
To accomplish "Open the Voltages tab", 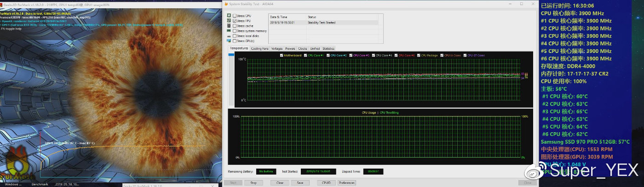I will [277, 48].
